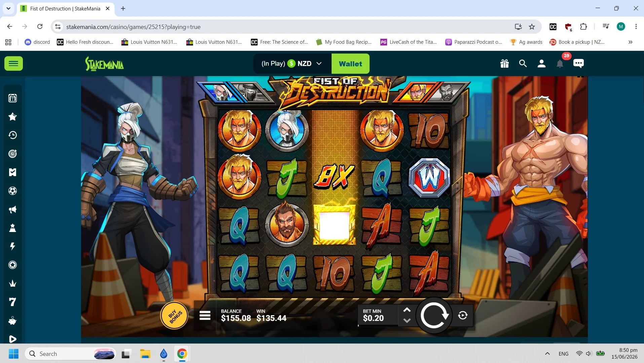Open the play arrow sidebar icon
The image size is (644, 363).
point(12,339)
